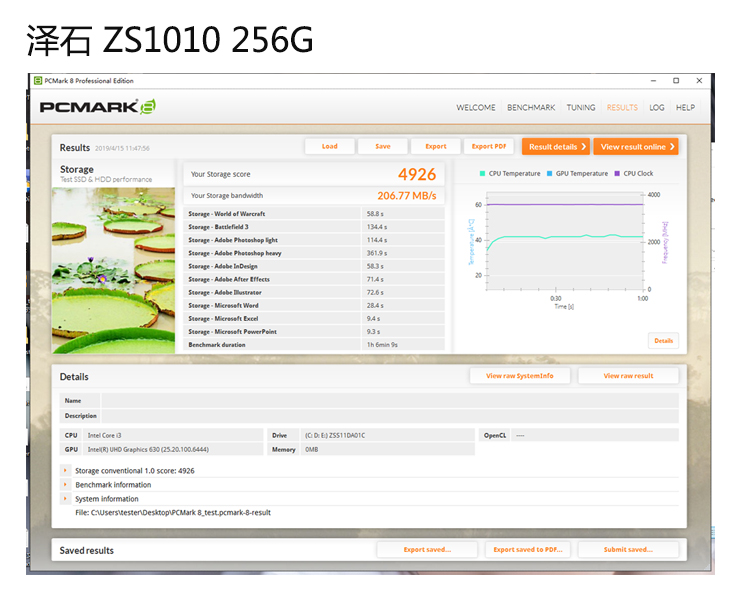The width and height of the screenshot is (745, 593).
Task: Click View raw result
Action: click(x=628, y=376)
